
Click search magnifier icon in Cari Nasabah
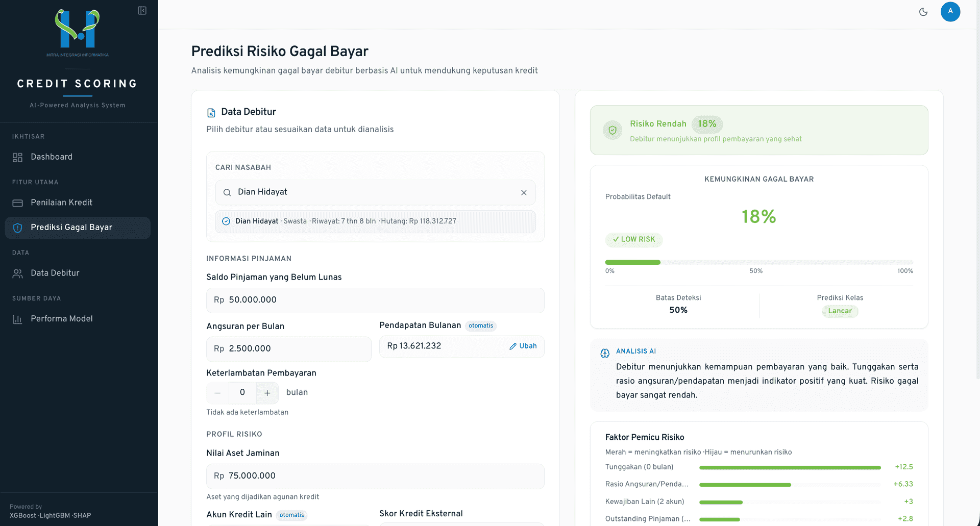click(x=227, y=193)
